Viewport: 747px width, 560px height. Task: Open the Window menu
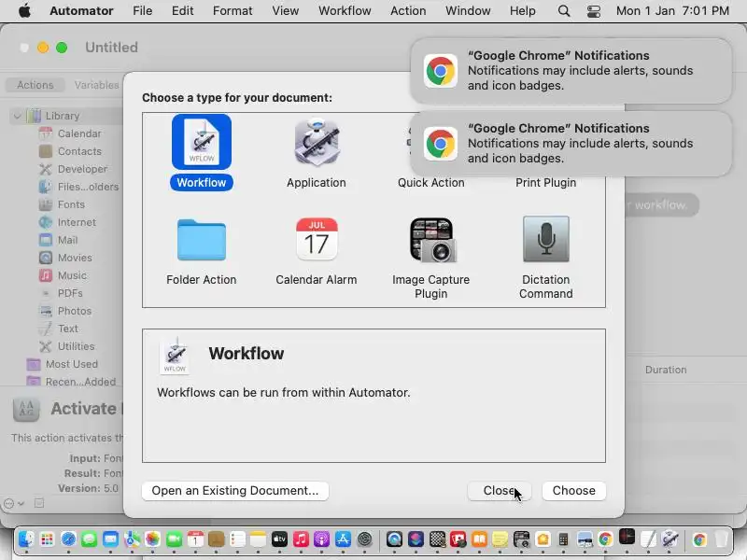click(x=468, y=10)
